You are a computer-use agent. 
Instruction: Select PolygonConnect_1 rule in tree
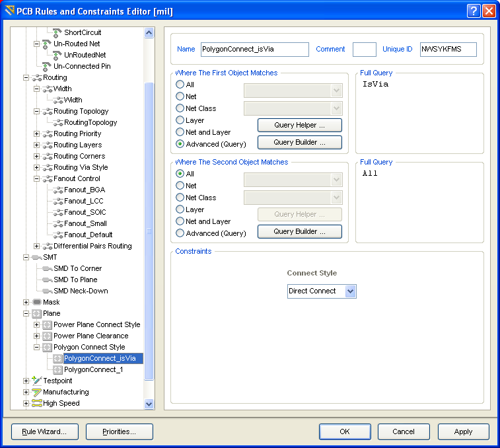(x=93, y=369)
